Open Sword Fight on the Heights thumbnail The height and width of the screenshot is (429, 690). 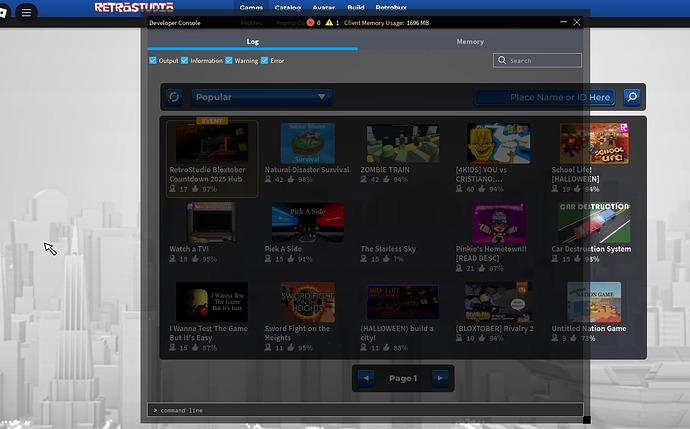click(307, 302)
